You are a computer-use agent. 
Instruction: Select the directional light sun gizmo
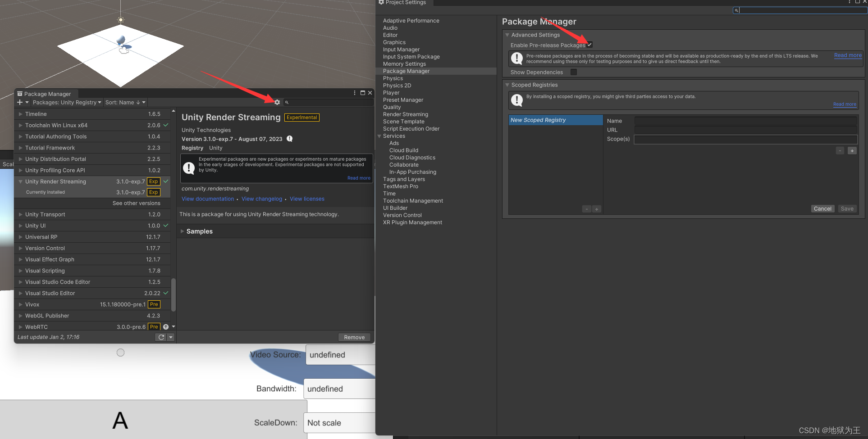120,20
